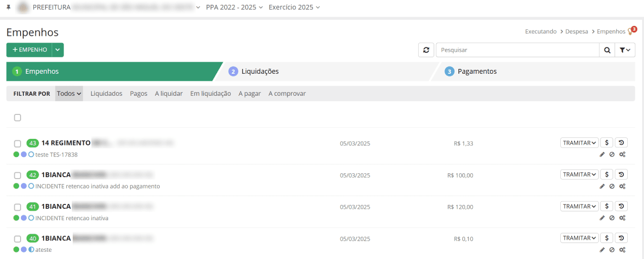Image resolution: width=644 pixels, height=259 pixels.
Task: Select the checkbox for empenho 41
Action: point(18,207)
